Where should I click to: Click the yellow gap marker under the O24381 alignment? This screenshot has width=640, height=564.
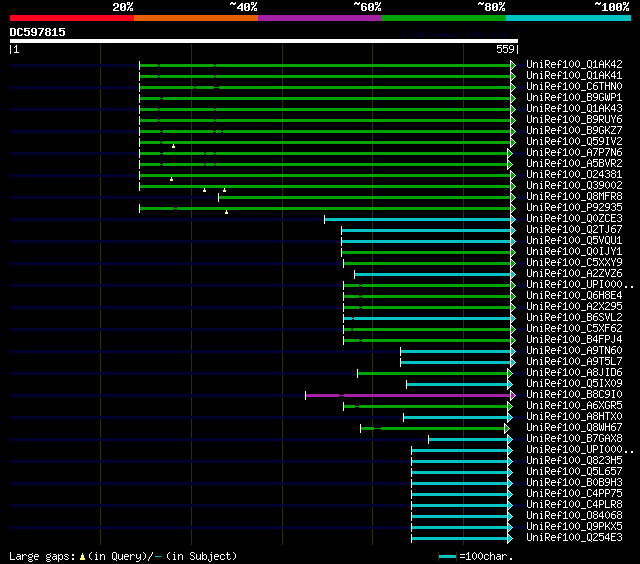[171, 179]
